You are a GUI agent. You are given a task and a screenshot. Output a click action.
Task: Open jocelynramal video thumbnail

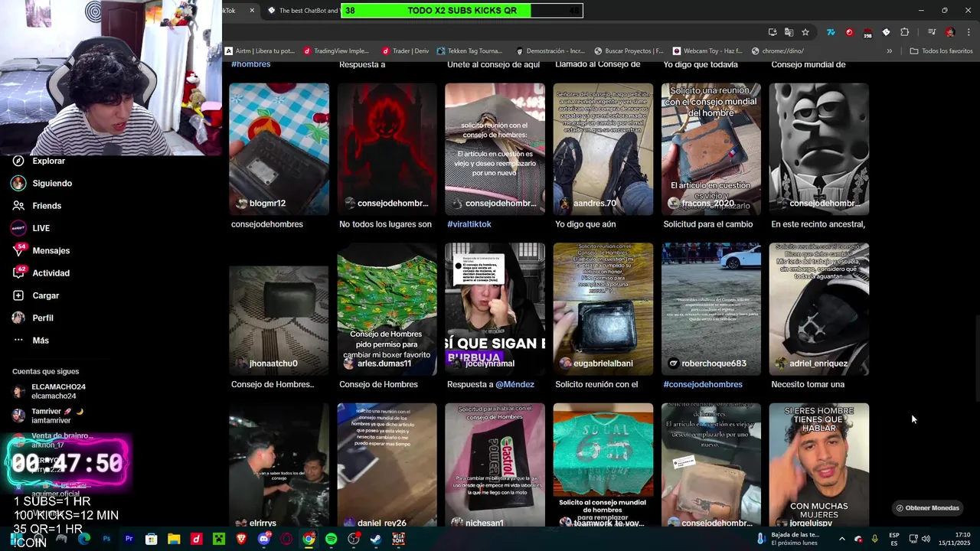coord(495,309)
